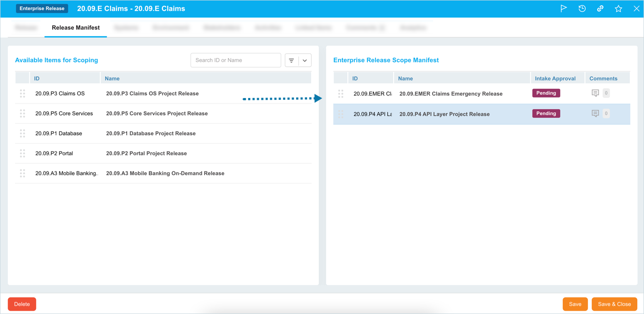Click the filter icon beside search box

coord(292,60)
